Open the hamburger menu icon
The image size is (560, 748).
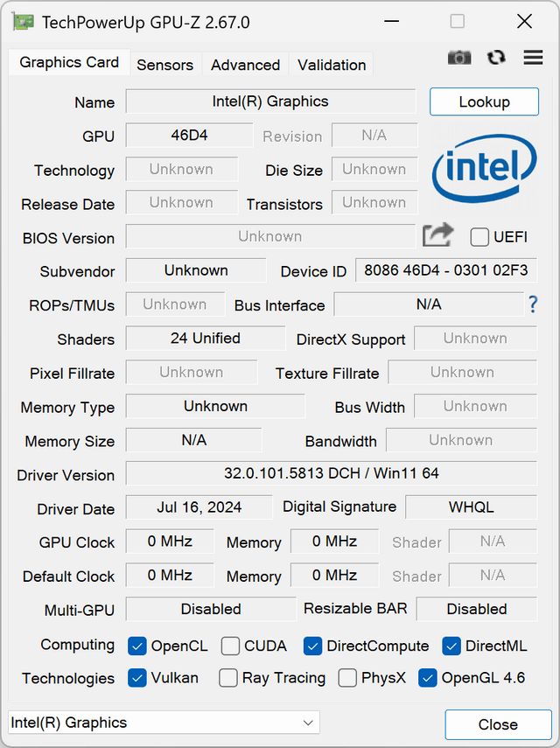[533, 57]
